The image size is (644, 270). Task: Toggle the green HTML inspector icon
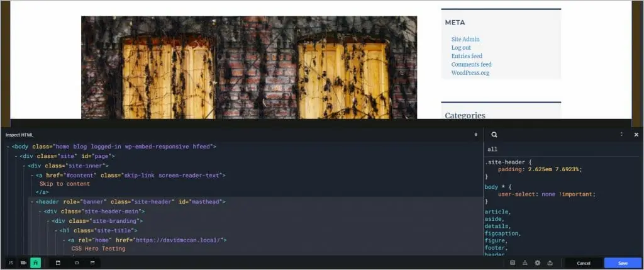36,262
